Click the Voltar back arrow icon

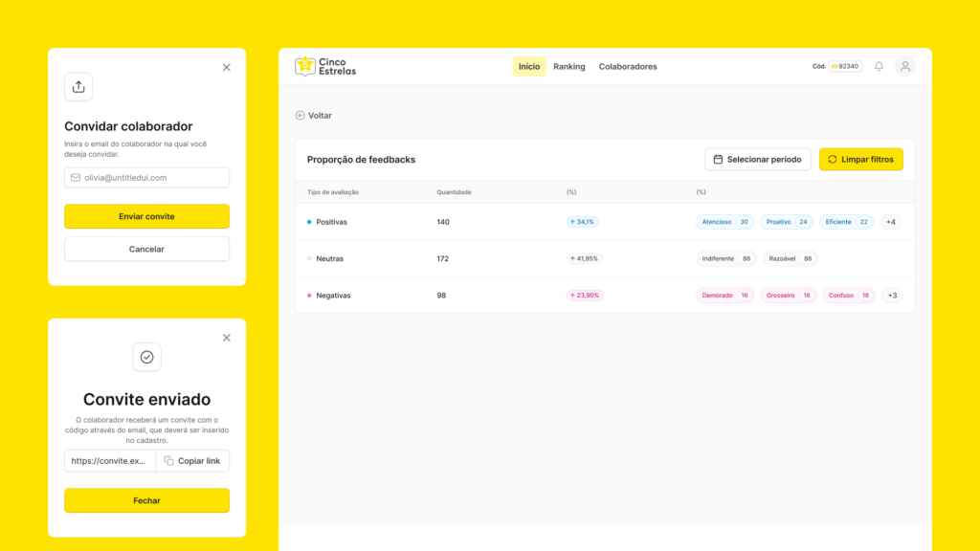pyautogui.click(x=300, y=116)
